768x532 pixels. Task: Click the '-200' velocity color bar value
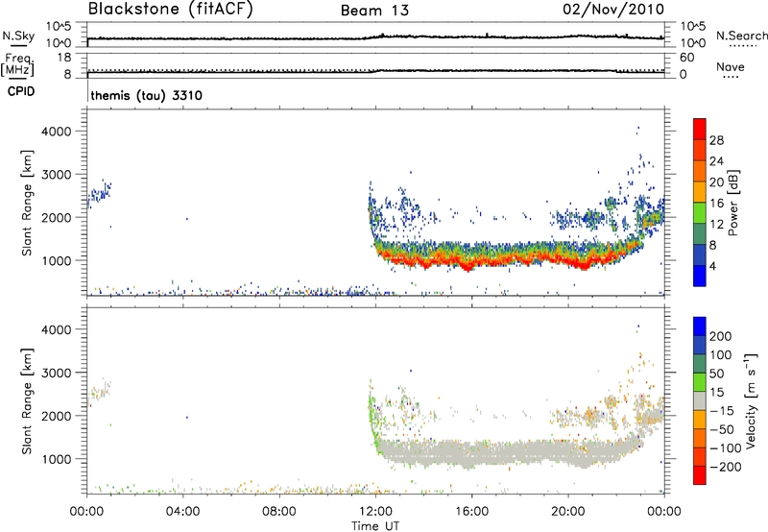[728, 467]
